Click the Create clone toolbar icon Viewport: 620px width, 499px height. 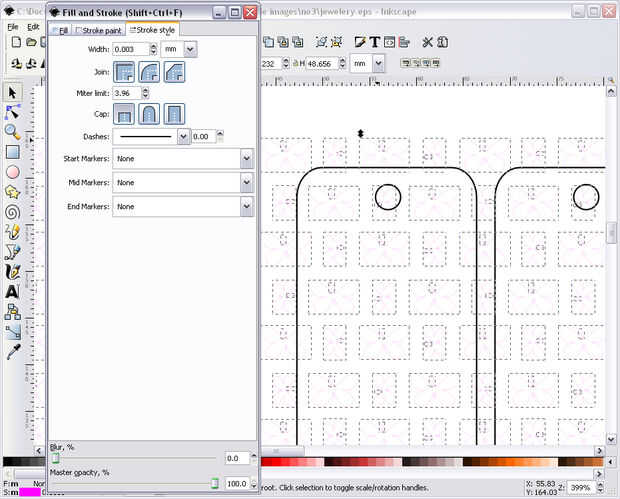tap(283, 42)
